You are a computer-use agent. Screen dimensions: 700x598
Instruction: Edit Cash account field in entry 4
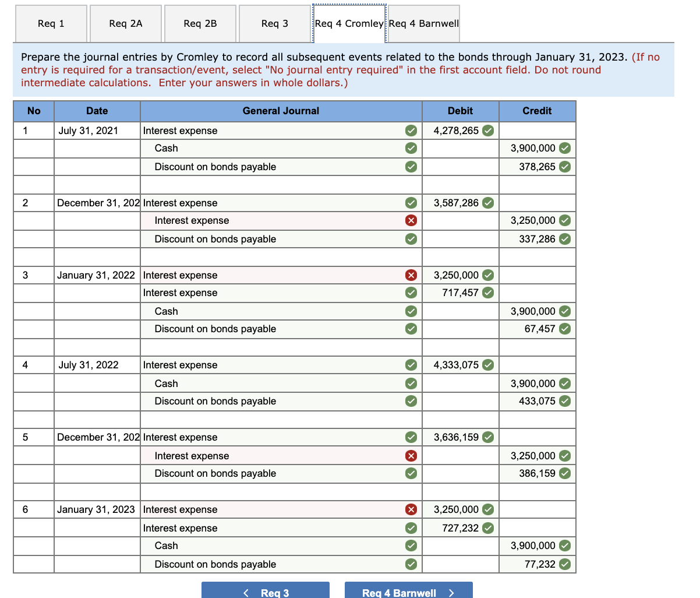coord(281,384)
